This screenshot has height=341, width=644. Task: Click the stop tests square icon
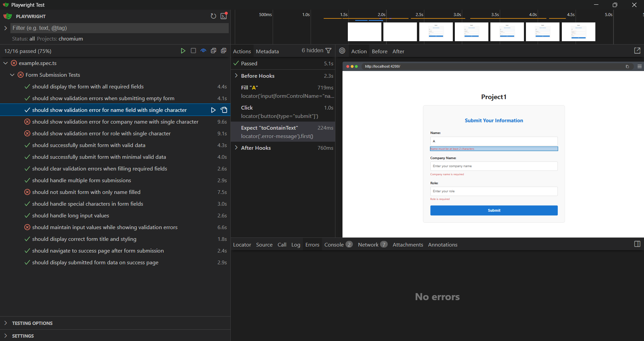pyautogui.click(x=193, y=51)
